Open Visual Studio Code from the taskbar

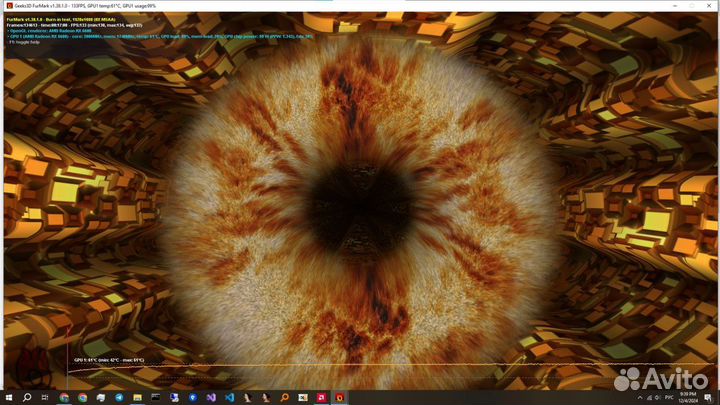tap(229, 397)
